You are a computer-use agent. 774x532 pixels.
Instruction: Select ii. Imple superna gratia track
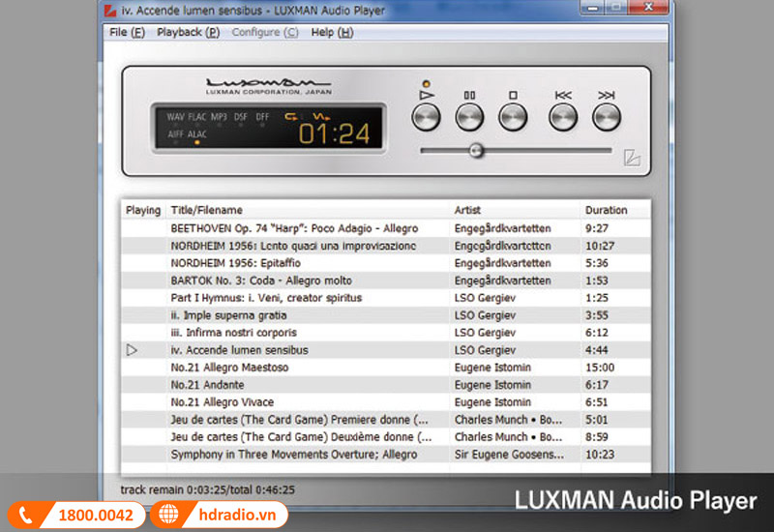[x=386, y=315]
